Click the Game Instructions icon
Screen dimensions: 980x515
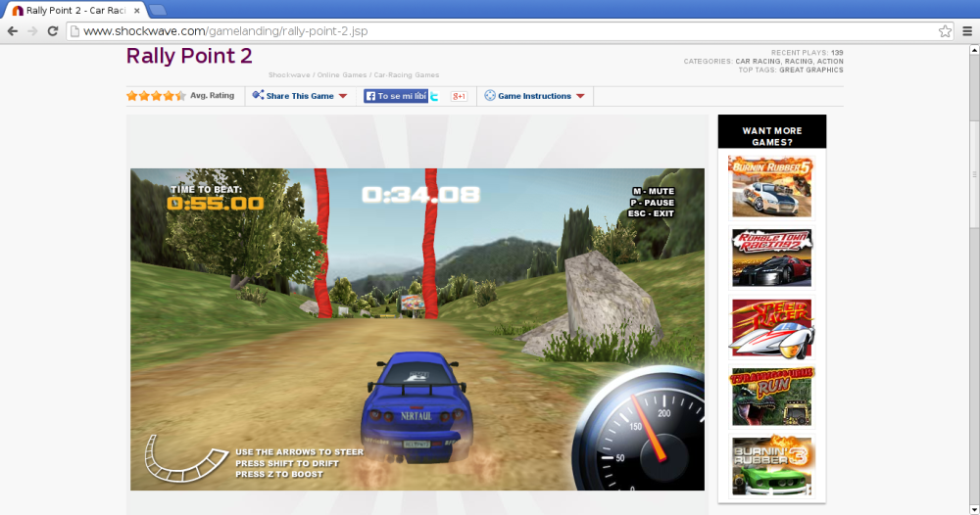point(490,96)
